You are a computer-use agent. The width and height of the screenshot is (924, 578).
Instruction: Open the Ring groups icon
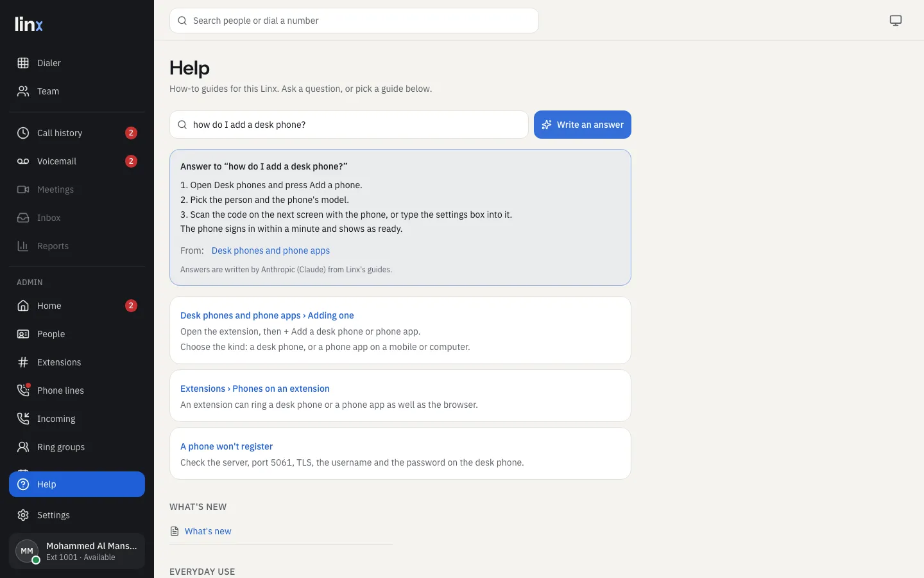(23, 447)
